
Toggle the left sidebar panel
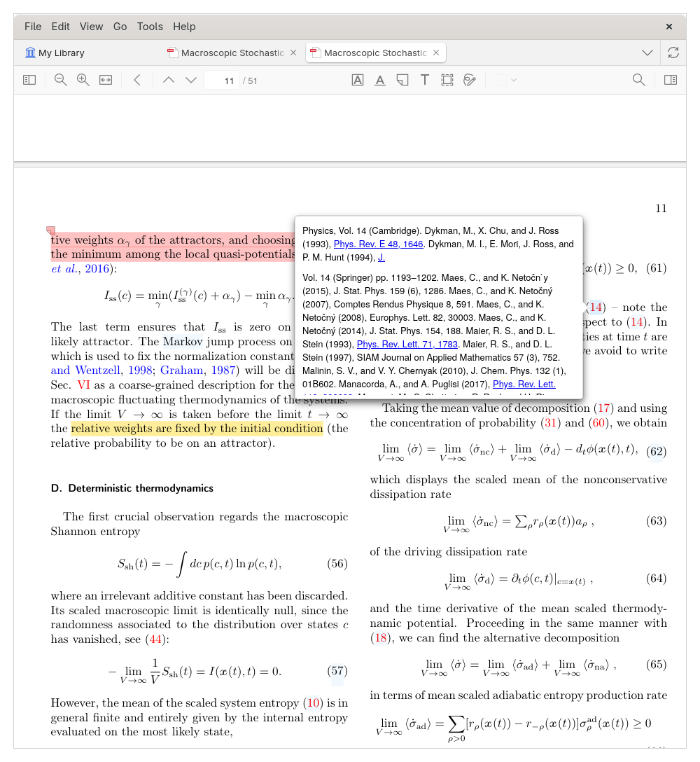click(29, 80)
